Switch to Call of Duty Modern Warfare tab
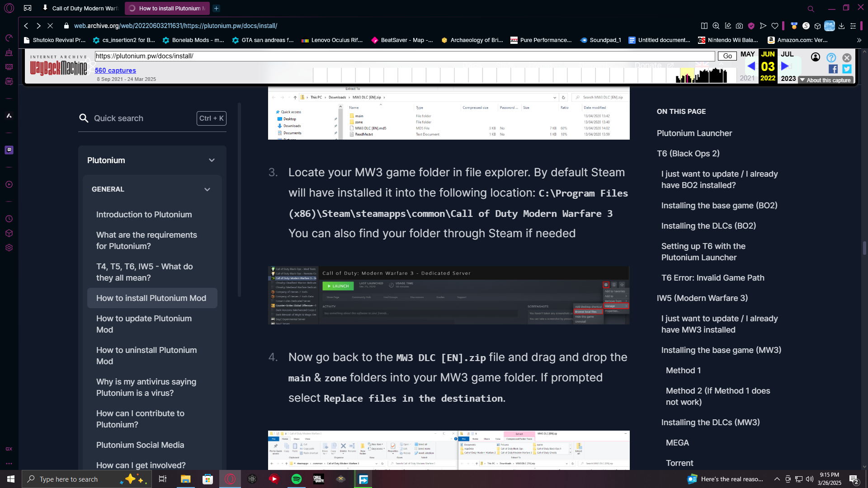The height and width of the screenshot is (488, 868). tap(81, 8)
